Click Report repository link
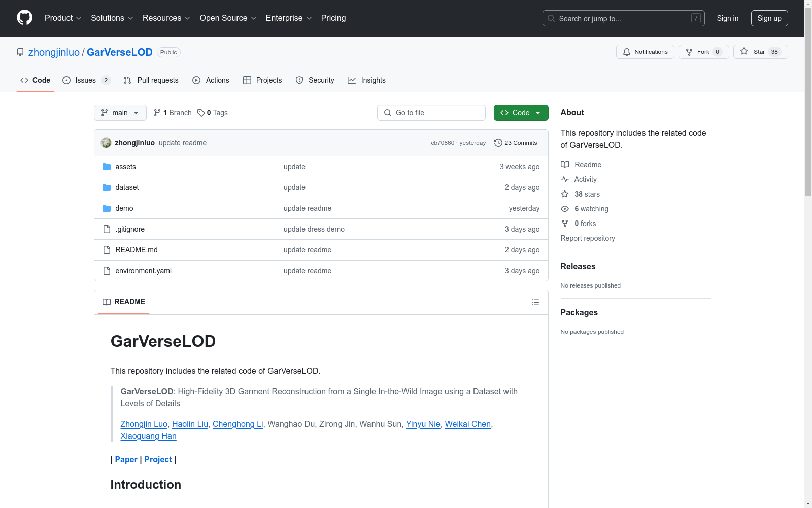Viewport: 812px width, 508px height. (x=588, y=238)
